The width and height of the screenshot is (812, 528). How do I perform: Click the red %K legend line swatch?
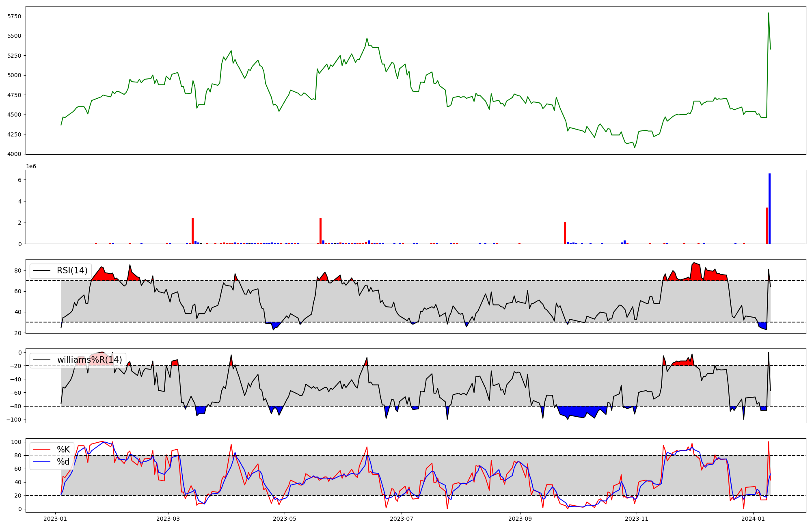point(41,450)
